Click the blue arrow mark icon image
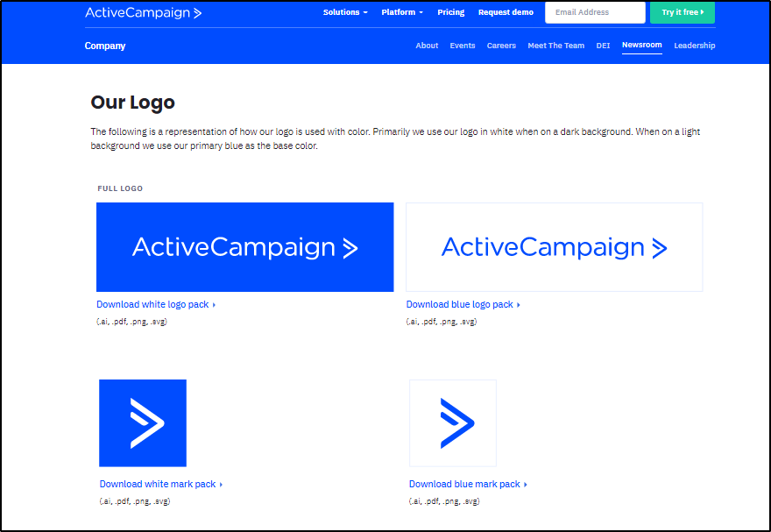This screenshot has height=532, width=771. pos(453,423)
